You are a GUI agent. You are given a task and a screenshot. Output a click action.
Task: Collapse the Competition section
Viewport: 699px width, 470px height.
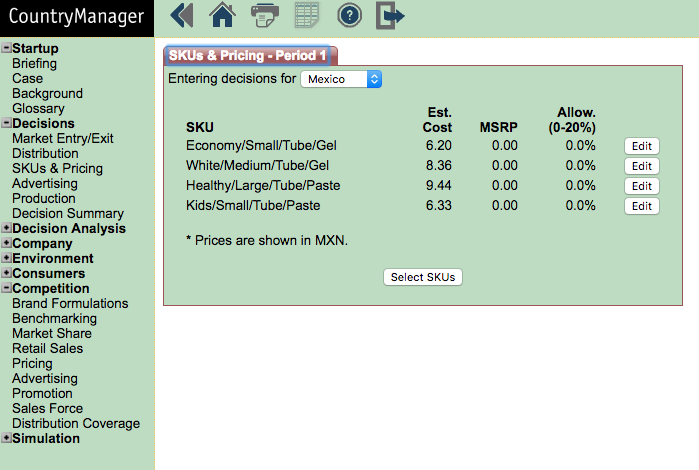[x=6, y=288]
